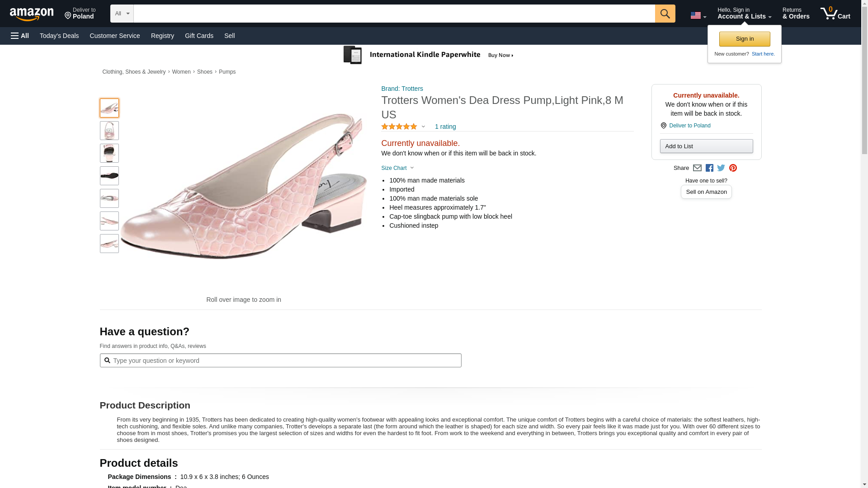Expand the star rating breakdown popover
The image size is (868, 488).
pyautogui.click(x=403, y=127)
